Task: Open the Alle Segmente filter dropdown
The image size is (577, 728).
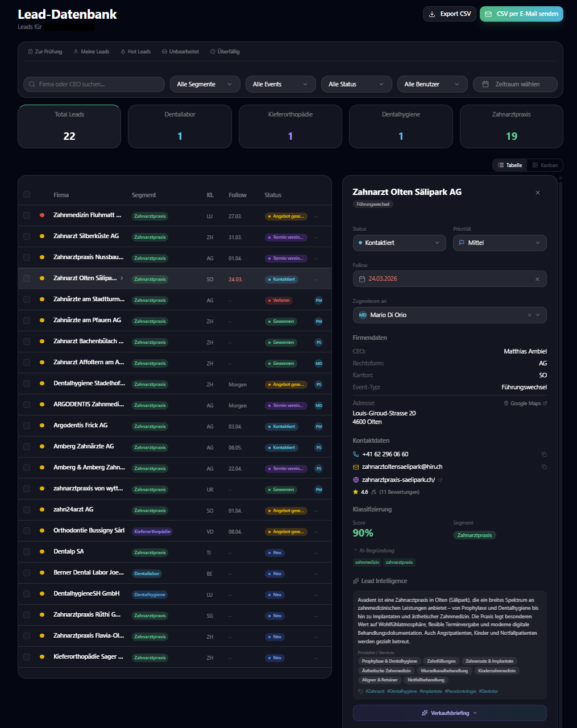Action: click(205, 84)
